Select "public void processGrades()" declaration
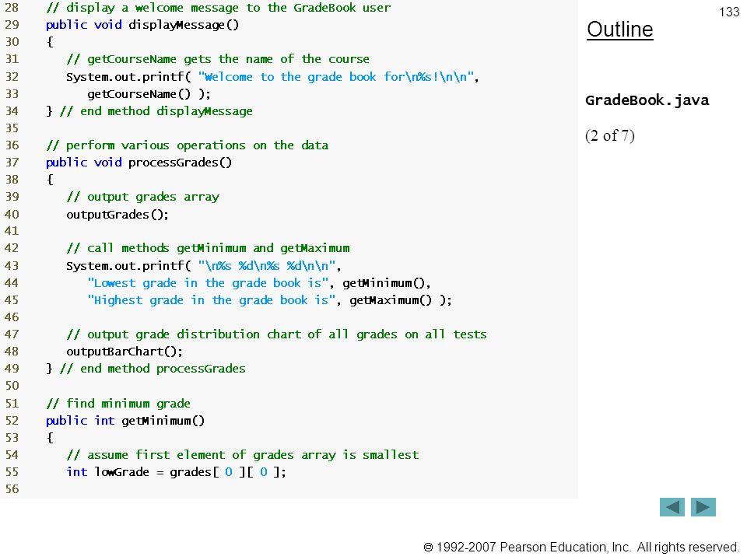747x560 pixels. [139, 163]
